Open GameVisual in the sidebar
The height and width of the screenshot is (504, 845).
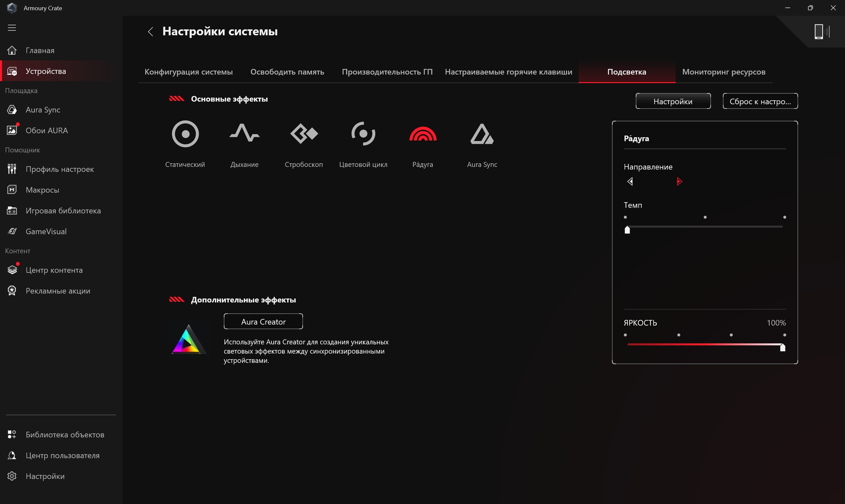pyautogui.click(x=61, y=231)
